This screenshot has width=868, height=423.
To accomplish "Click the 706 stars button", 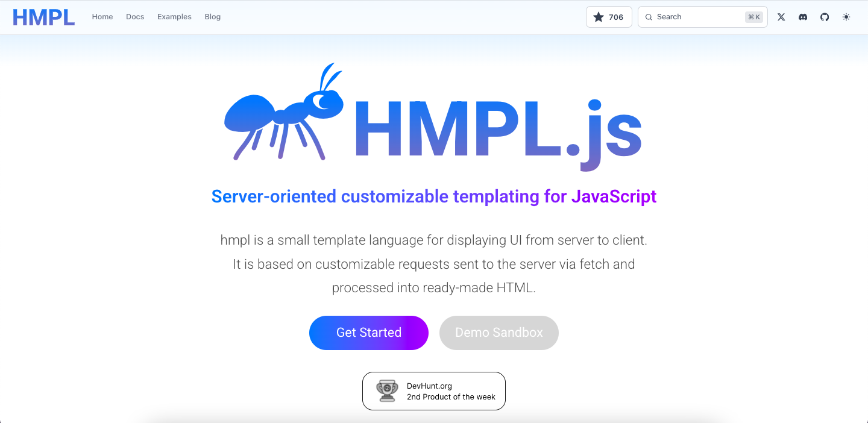I will click(x=609, y=17).
